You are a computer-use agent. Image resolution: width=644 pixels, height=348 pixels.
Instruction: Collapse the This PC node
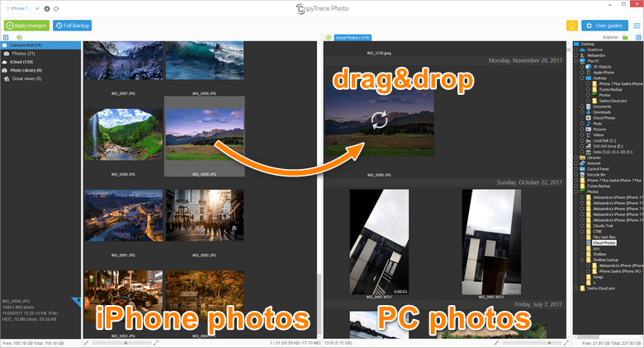[x=576, y=61]
